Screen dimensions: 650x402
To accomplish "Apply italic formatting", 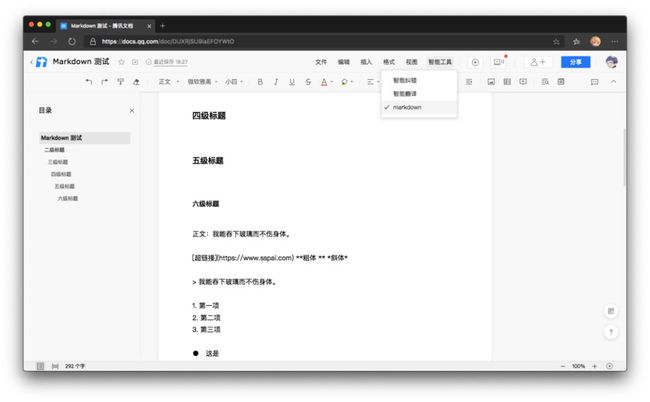I will [276, 82].
